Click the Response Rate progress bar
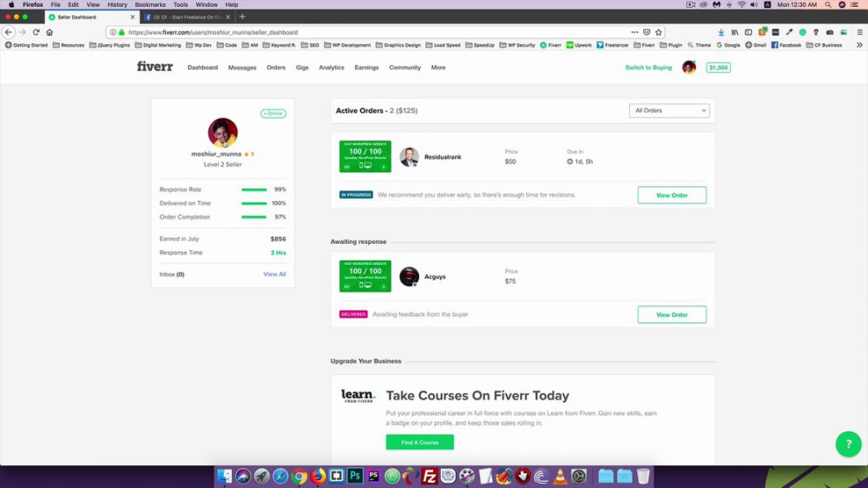This screenshot has height=488, width=868. tap(254, 189)
